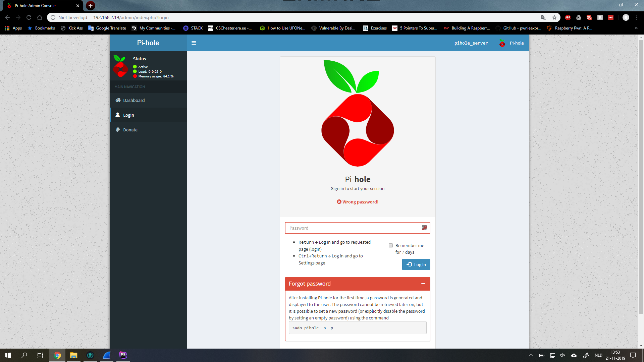Click the AdBlock Plus extension icon
644x362 pixels.
(x=568, y=17)
